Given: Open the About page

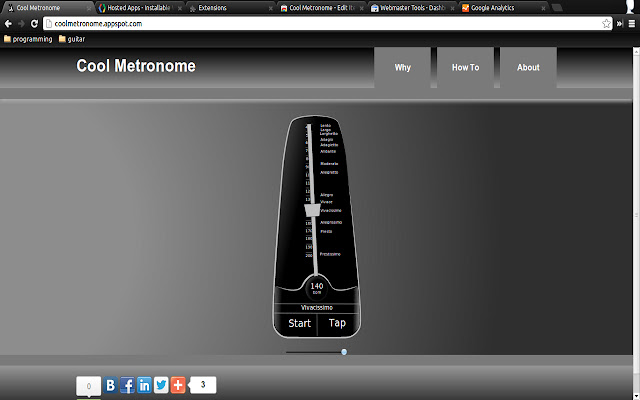Looking at the screenshot, I should point(528,67).
